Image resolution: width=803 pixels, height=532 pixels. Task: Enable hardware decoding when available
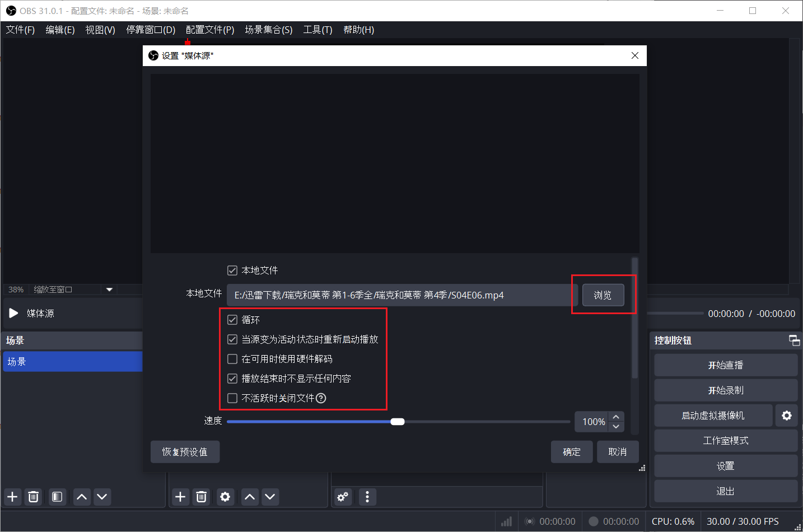tap(232, 359)
